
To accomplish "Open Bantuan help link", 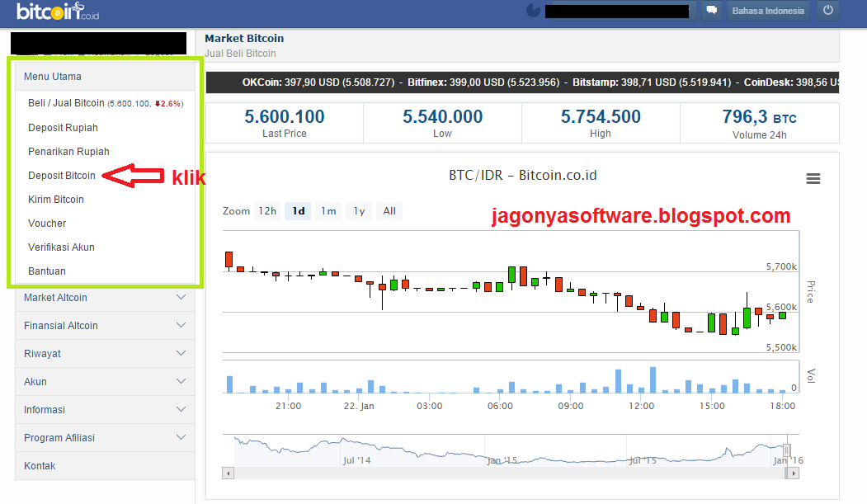I will click(47, 271).
